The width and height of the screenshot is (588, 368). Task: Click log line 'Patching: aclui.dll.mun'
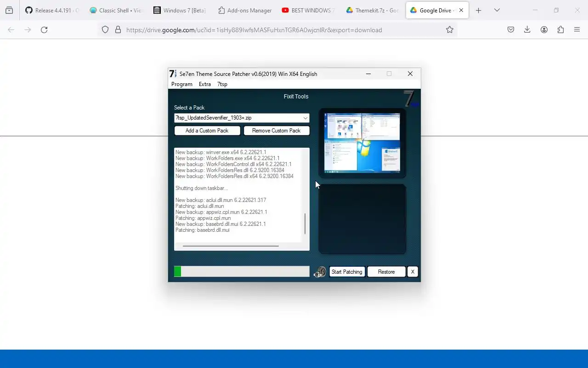[200, 206]
